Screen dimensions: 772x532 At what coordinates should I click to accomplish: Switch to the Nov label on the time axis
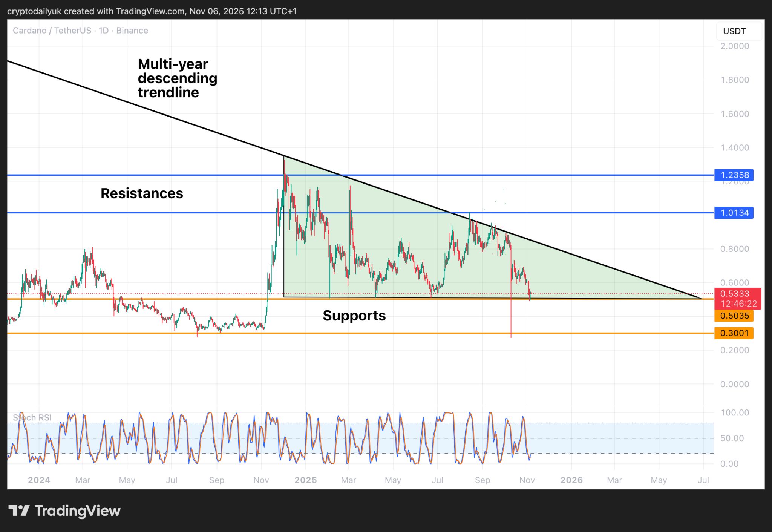point(527,480)
